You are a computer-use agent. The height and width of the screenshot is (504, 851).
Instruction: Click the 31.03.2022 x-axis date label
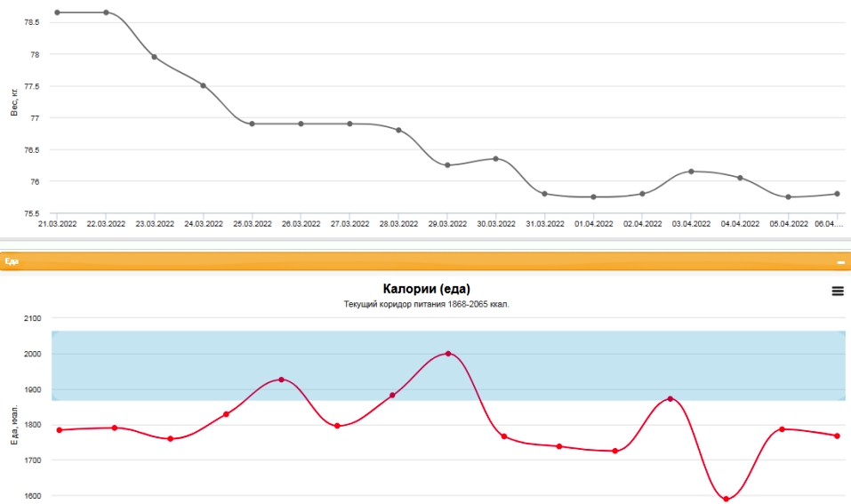click(545, 224)
